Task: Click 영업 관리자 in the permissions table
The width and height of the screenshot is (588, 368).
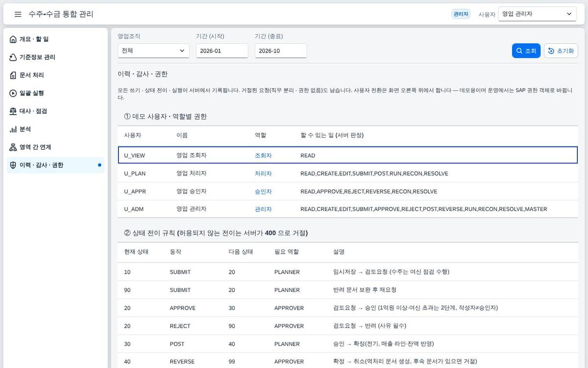Action: click(x=192, y=209)
